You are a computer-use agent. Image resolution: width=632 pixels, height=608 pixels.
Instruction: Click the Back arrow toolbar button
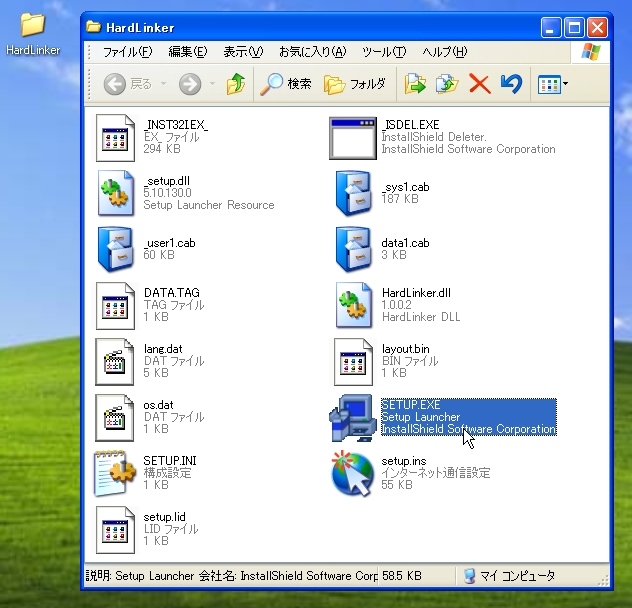pos(114,84)
